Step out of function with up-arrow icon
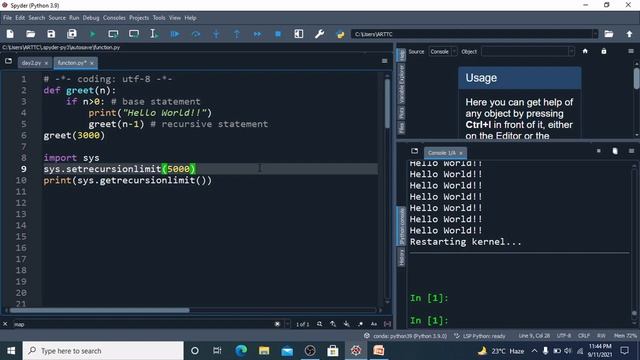640x360 pixels. point(237,34)
